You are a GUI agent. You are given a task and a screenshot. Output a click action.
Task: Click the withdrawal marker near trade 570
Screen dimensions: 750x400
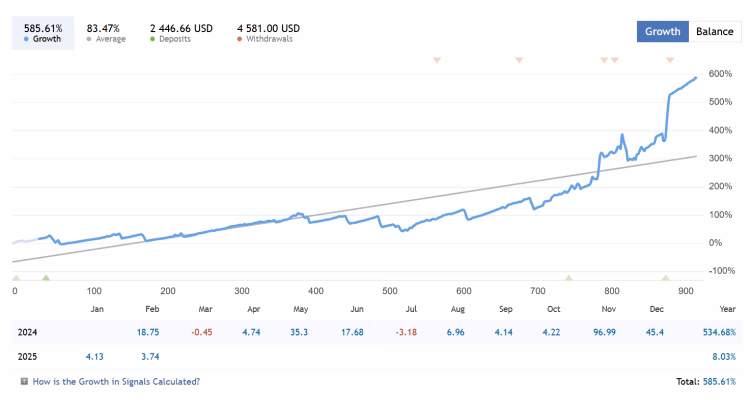(x=437, y=60)
